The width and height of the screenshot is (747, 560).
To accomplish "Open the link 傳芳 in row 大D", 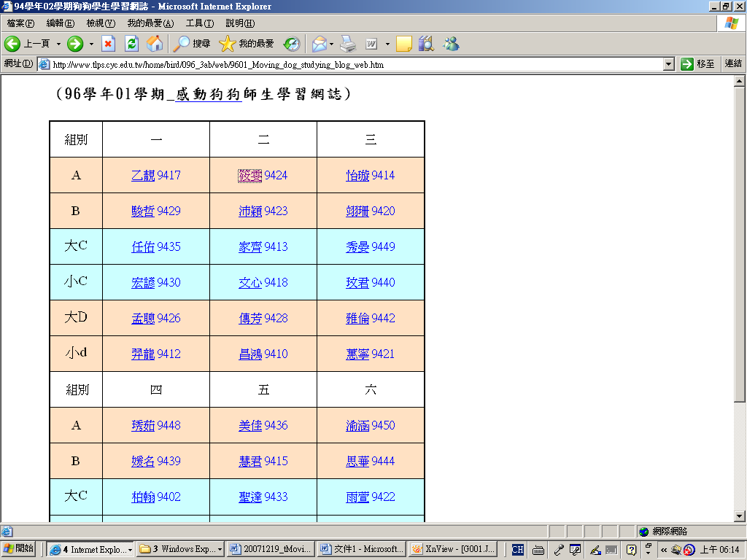I will pos(250,319).
